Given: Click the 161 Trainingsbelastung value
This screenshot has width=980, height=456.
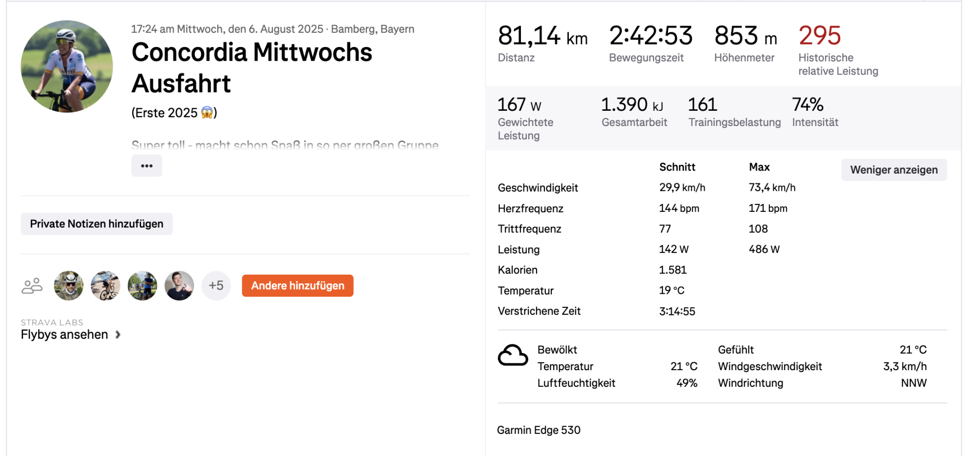Looking at the screenshot, I should click(x=702, y=105).
